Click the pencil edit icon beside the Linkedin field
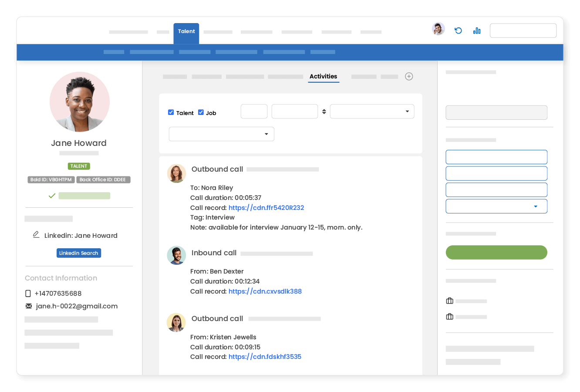The width and height of the screenshot is (580, 392). coord(36,234)
